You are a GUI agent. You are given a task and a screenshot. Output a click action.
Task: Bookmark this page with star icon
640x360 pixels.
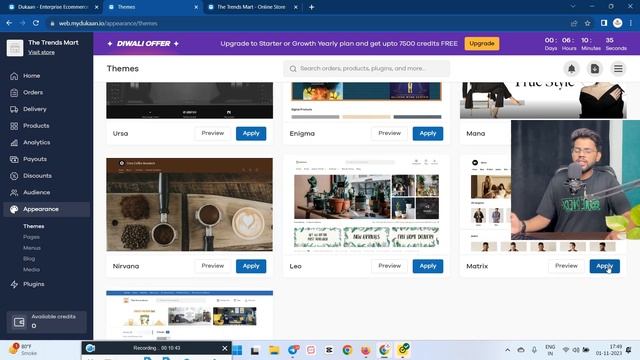[x=587, y=24]
